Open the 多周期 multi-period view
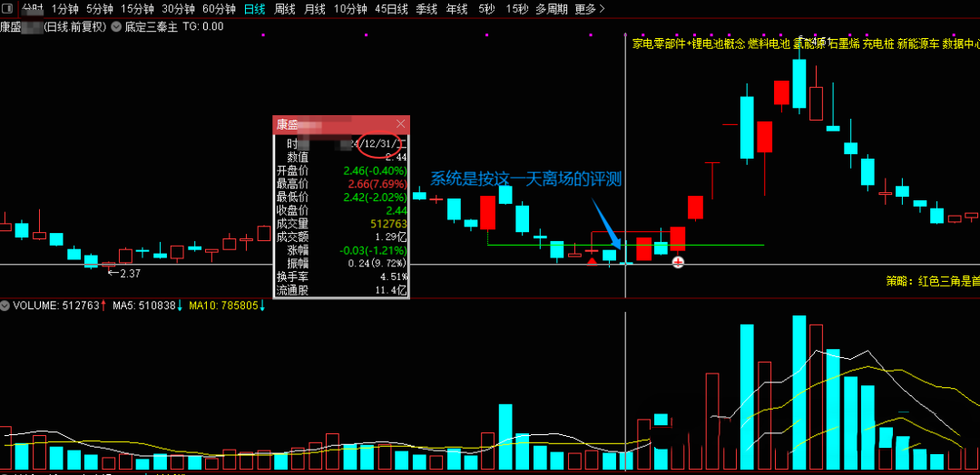Viewport: 980px width, 475px height. coord(552,9)
